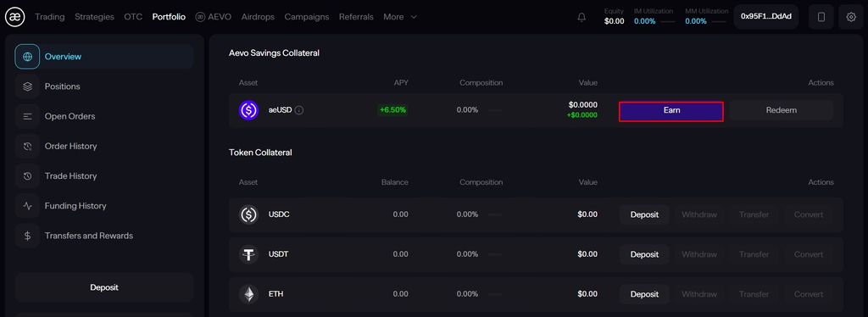Select Overview in the sidebar
The width and height of the screenshot is (868, 317).
click(104, 57)
